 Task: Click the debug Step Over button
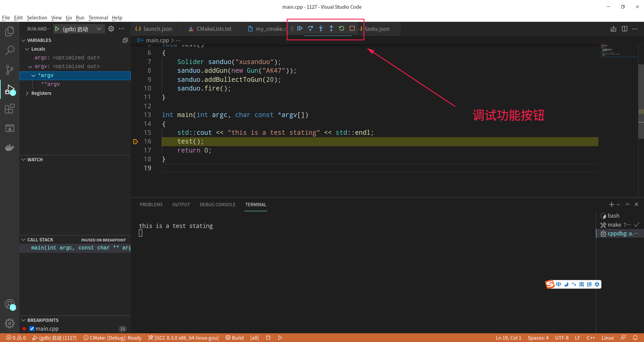point(310,28)
